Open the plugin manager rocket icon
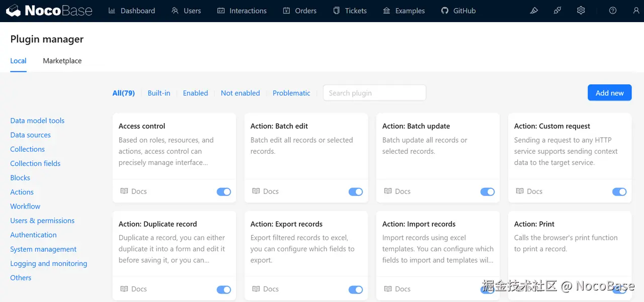 (557, 11)
